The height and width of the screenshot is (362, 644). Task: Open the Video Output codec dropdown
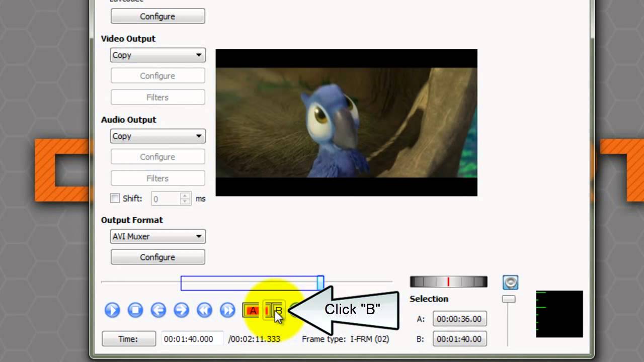pyautogui.click(x=158, y=55)
